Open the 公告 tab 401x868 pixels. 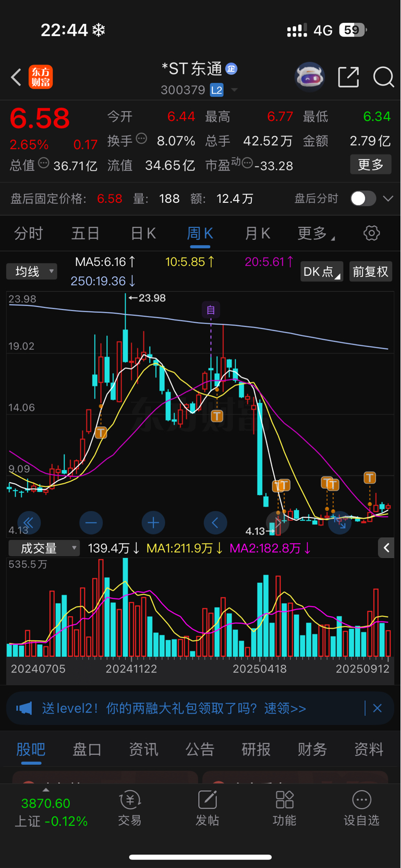coord(200,749)
